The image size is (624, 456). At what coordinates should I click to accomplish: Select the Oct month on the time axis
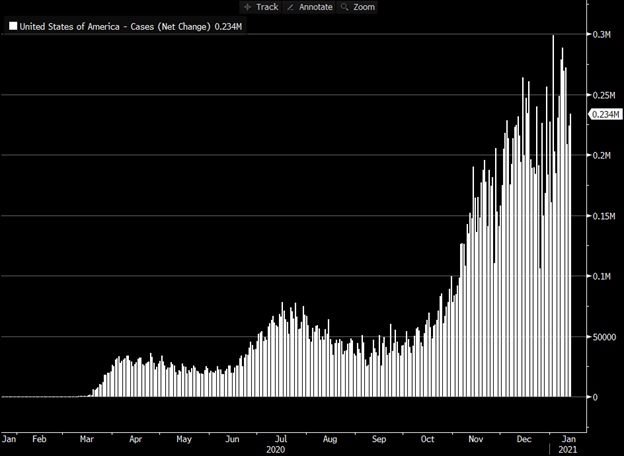428,438
